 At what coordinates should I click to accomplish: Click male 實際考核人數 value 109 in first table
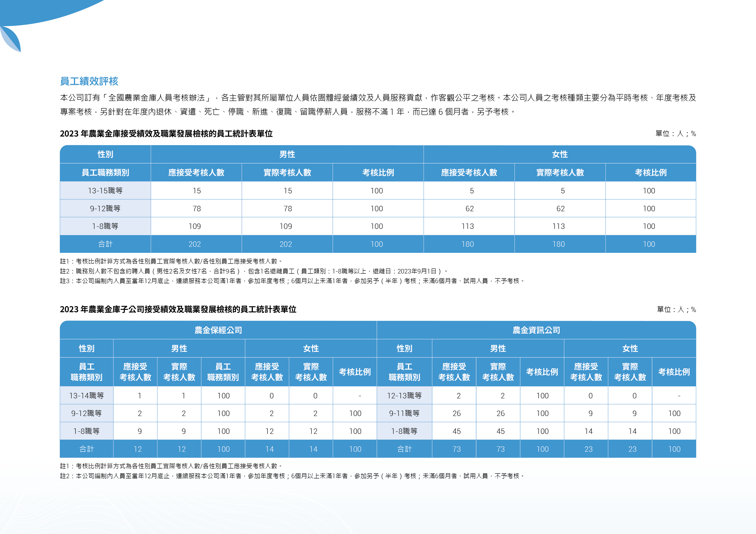pyautogui.click(x=286, y=226)
